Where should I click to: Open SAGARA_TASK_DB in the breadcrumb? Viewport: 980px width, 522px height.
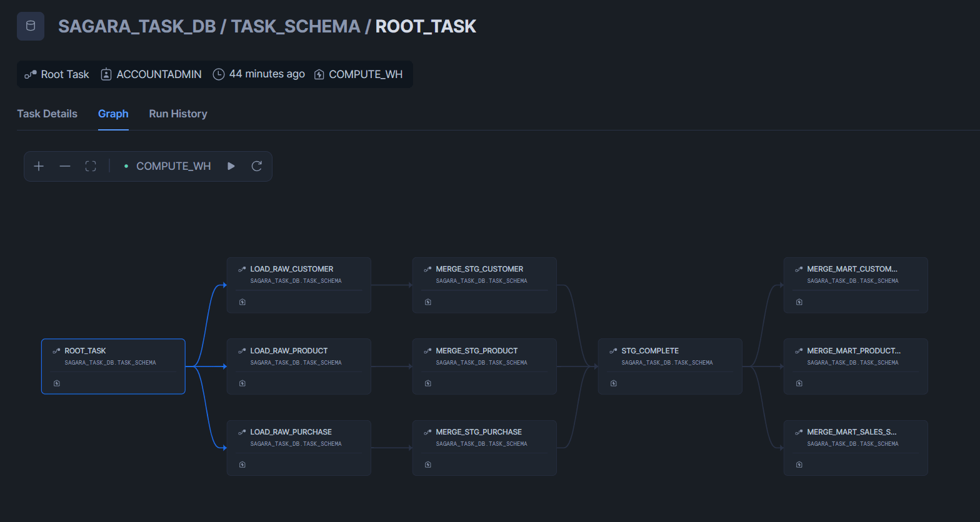click(137, 26)
